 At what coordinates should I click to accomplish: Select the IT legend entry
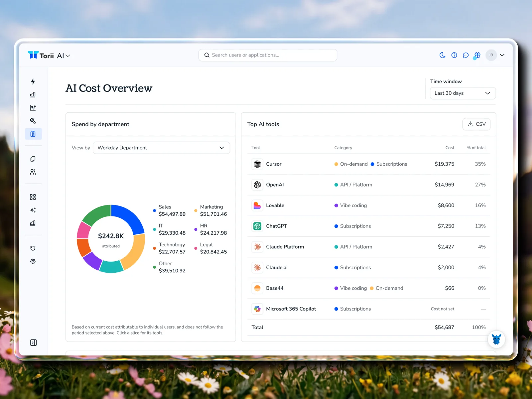(x=169, y=229)
